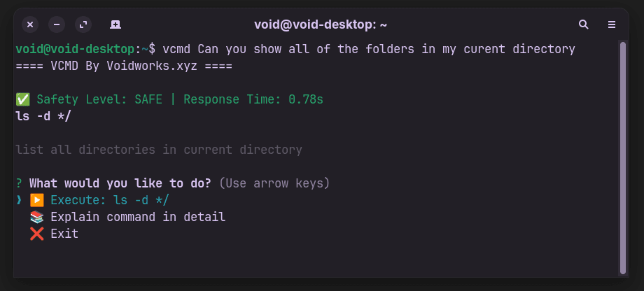644x291 pixels.
Task: Close the terminal window
Action: 30,24
